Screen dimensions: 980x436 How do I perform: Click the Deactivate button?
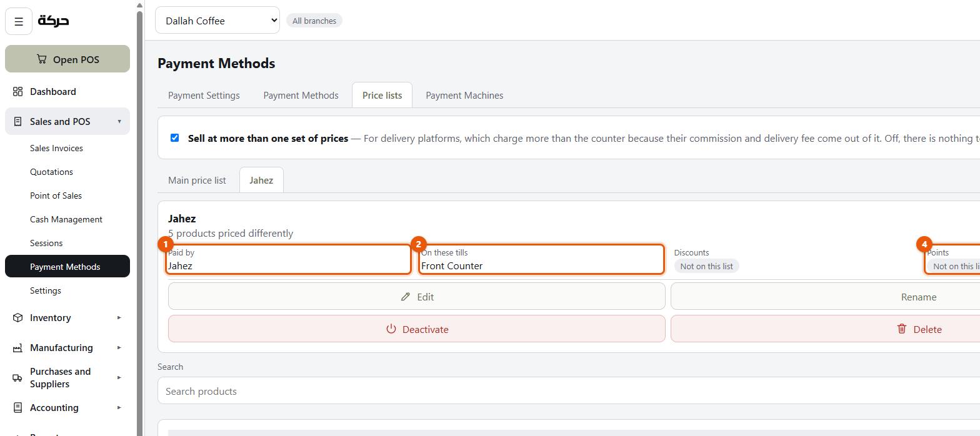click(417, 329)
